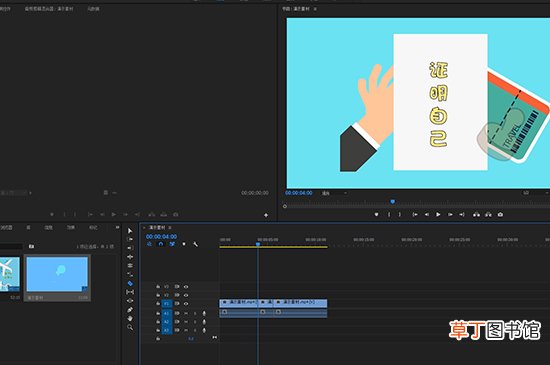Click the Lift button in Program monitor
Image resolution: width=550 pixels, height=365 pixels.
pyautogui.click(x=476, y=214)
